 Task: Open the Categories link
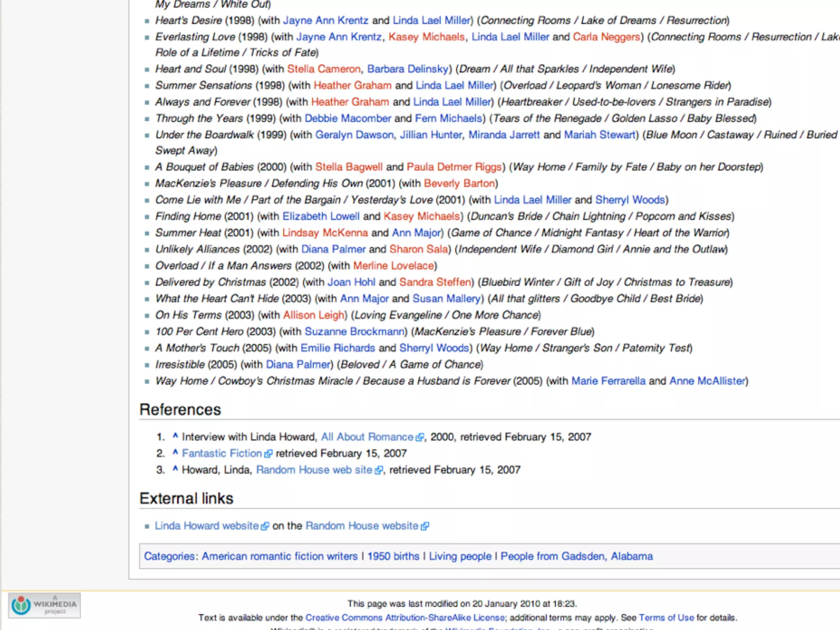coord(169,556)
